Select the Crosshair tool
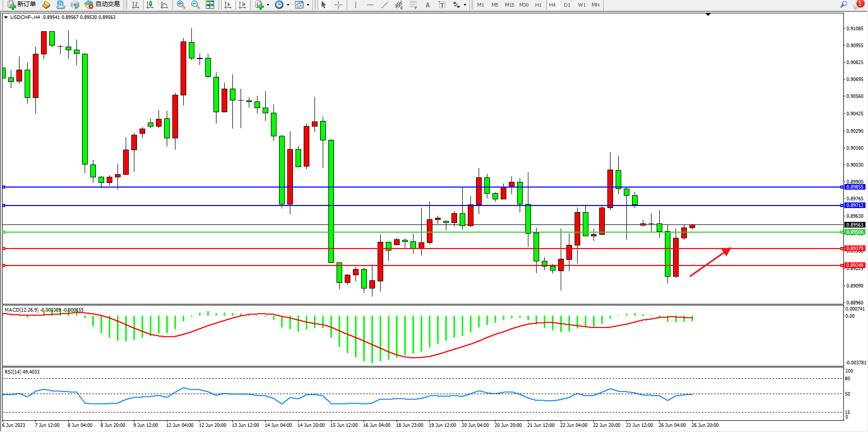This screenshot has width=868, height=432. [339, 5]
